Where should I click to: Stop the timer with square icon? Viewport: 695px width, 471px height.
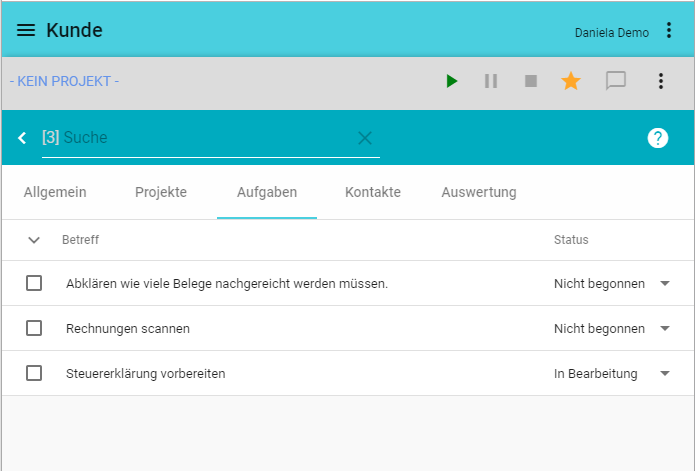pyautogui.click(x=531, y=81)
